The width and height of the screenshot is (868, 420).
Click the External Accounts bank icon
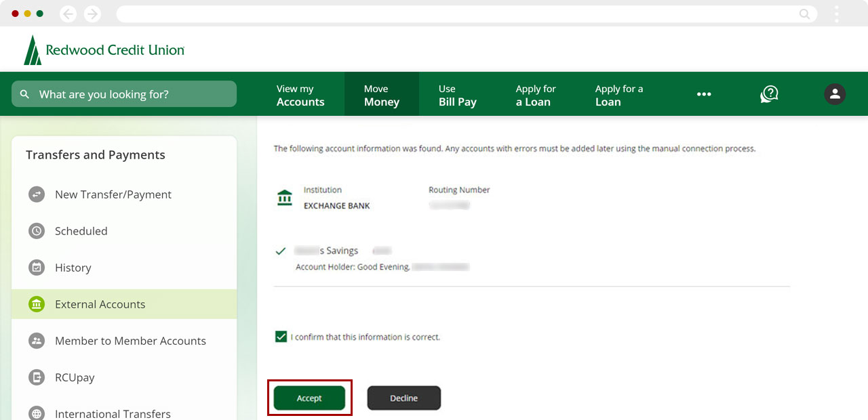tap(37, 304)
